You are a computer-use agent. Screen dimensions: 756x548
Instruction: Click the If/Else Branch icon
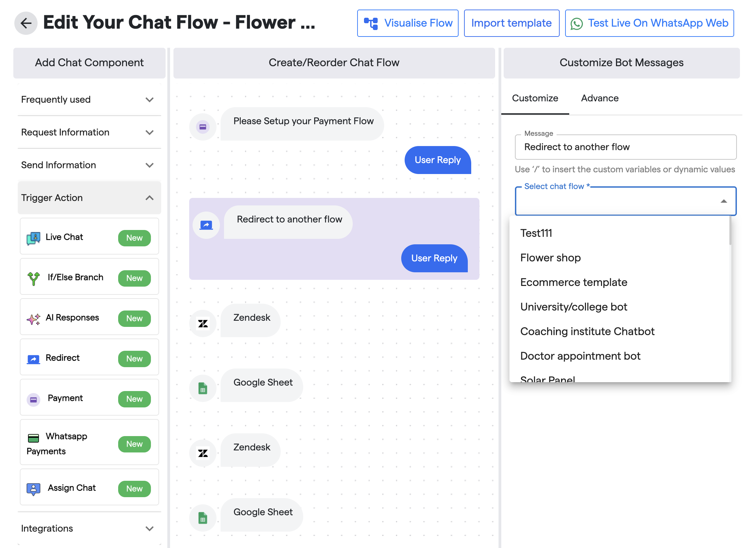click(33, 278)
